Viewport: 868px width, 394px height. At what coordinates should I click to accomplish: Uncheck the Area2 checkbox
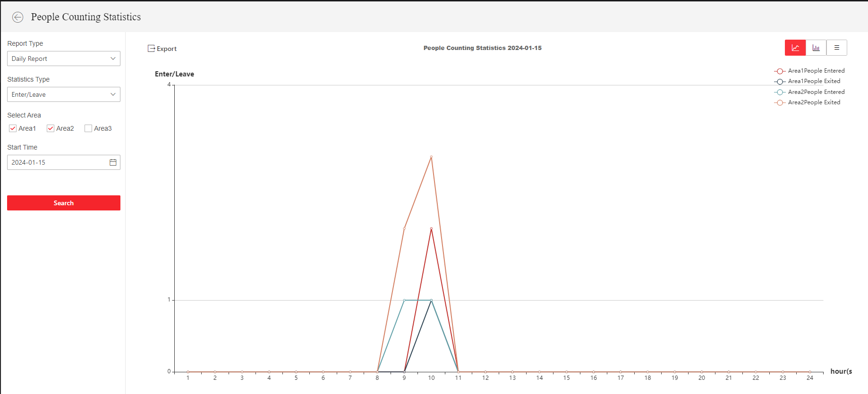pyautogui.click(x=51, y=128)
